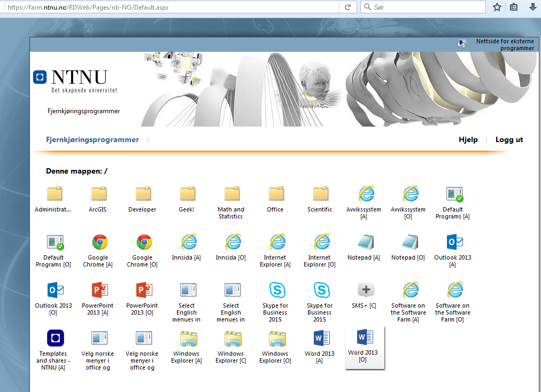Open the Administrat... folder
541x392 pixels.
pyautogui.click(x=54, y=199)
